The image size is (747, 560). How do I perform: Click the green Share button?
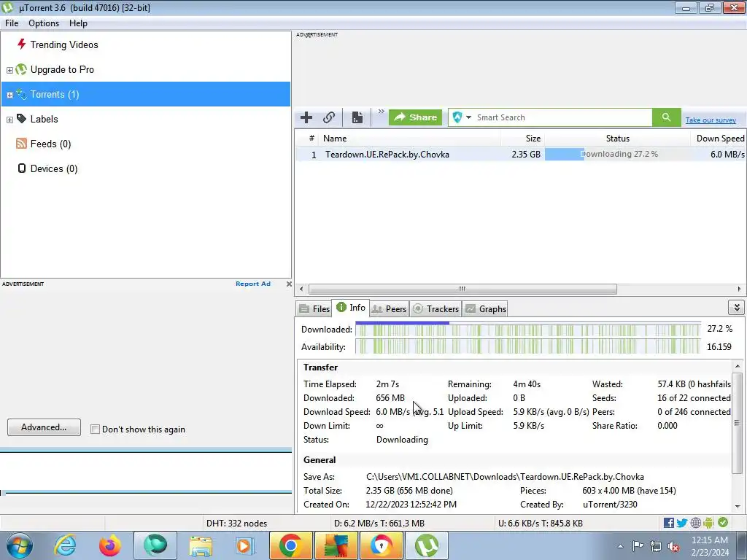click(x=415, y=117)
